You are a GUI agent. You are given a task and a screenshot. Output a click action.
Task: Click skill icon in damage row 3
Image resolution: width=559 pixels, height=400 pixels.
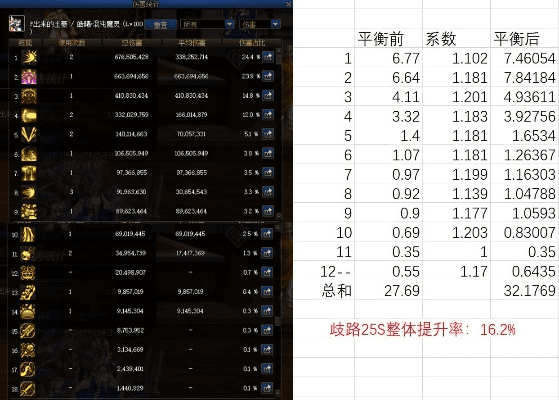click(29, 96)
